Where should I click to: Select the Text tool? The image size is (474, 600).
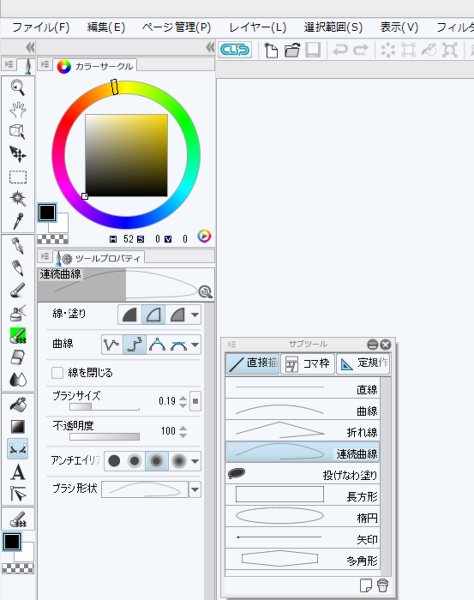pos(18,472)
